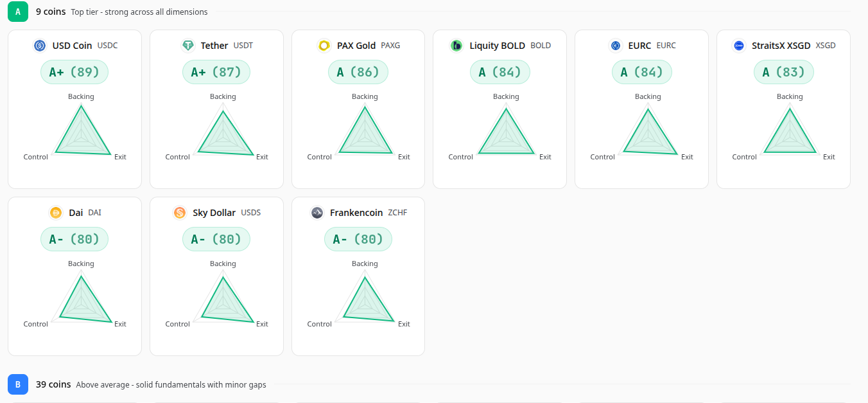Click the Liquity BOLD logo icon
This screenshot has width=868, height=403.
pos(456,46)
